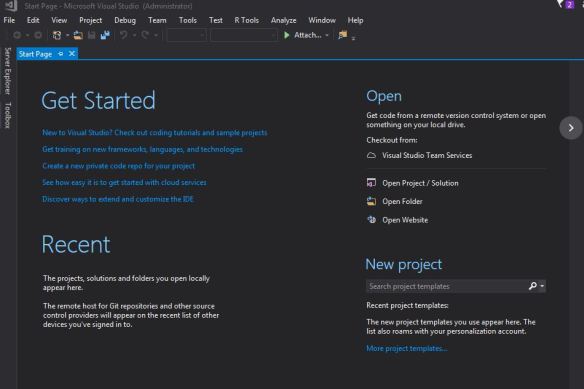Open the Help menu

pos(355,20)
